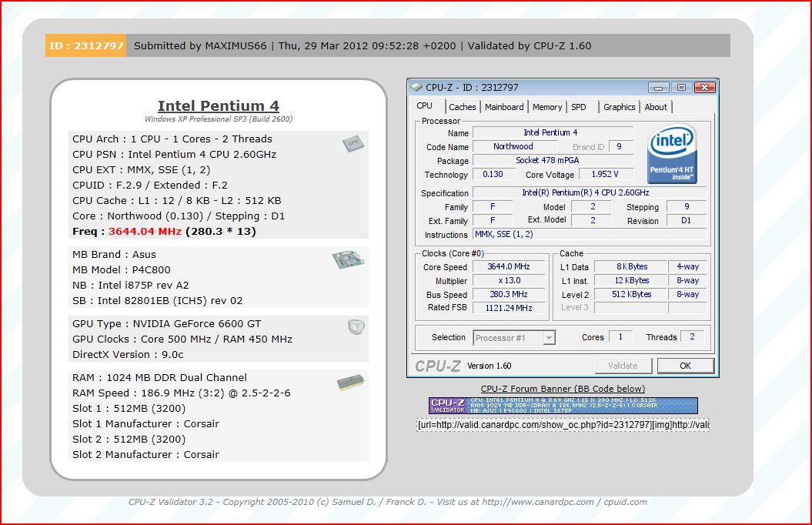Open the SPD tab
The width and height of the screenshot is (812, 525).
[579, 107]
